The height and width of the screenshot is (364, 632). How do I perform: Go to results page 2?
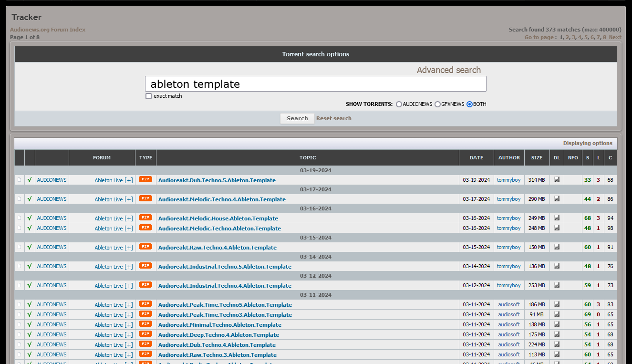click(x=568, y=37)
